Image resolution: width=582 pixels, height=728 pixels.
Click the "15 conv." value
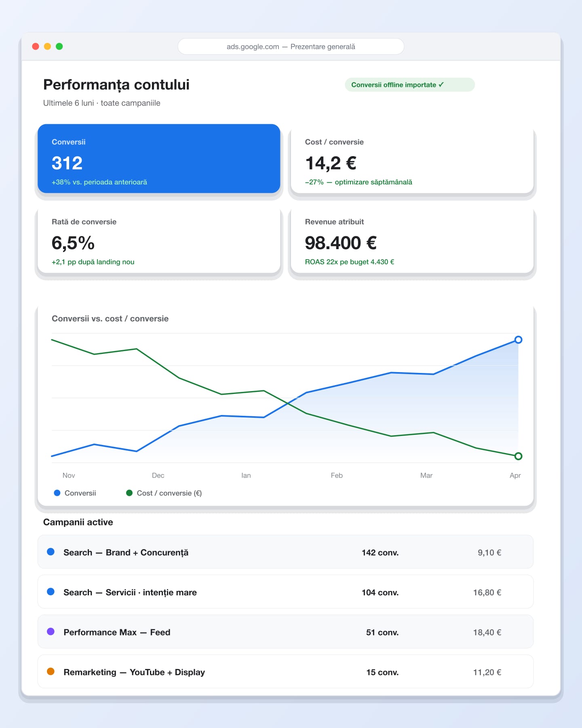(382, 672)
